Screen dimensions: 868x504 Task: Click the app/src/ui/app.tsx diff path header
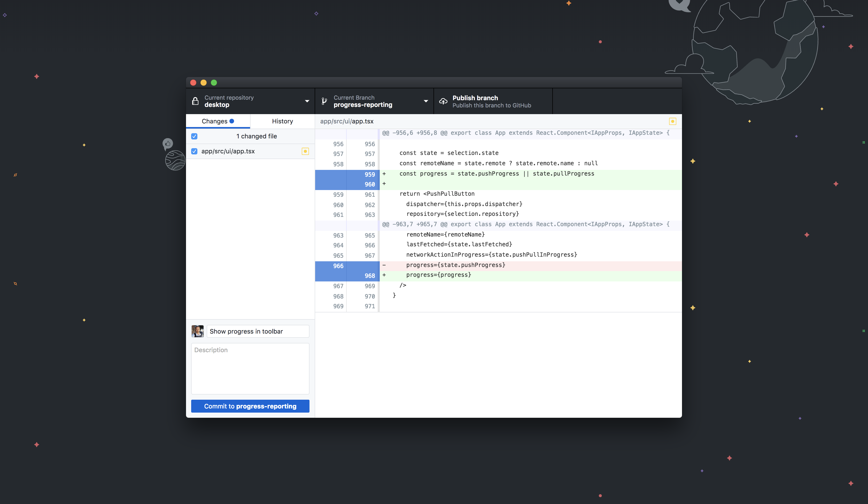[347, 121]
